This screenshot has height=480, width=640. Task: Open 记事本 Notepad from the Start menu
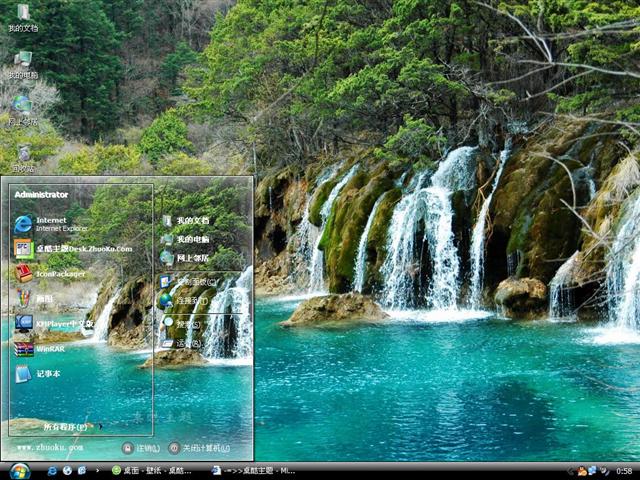[x=38, y=374]
